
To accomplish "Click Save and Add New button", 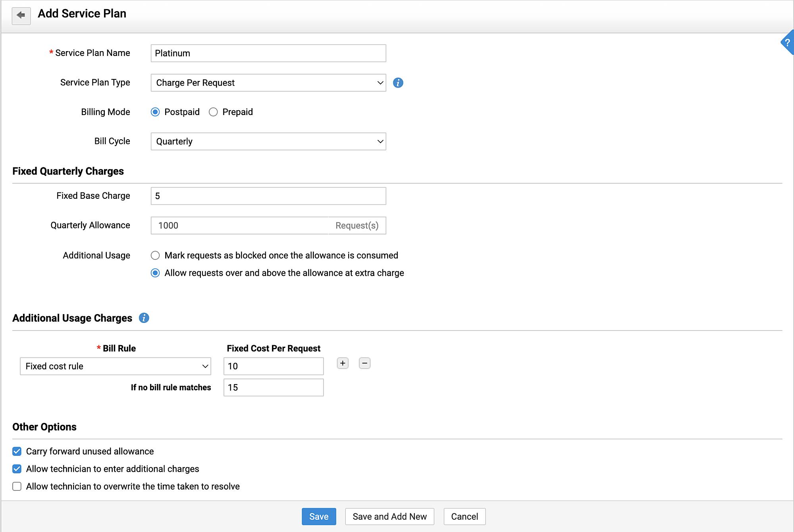I will (389, 517).
